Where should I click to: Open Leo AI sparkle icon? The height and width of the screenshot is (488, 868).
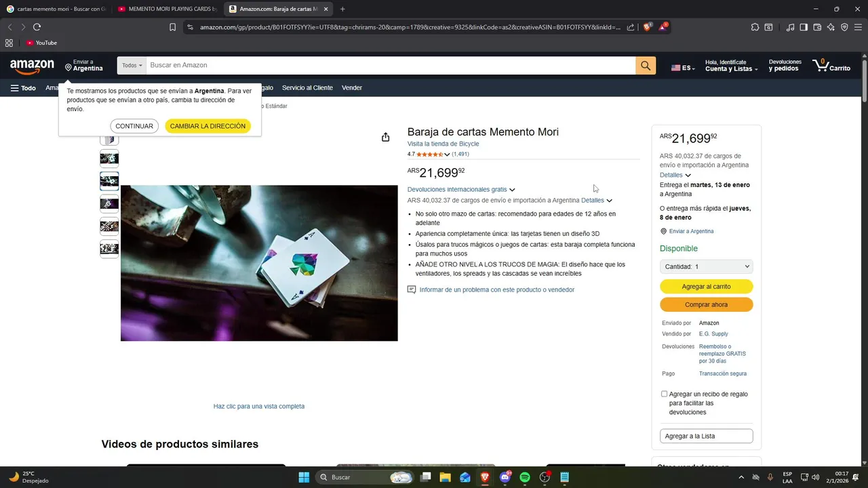[831, 27]
